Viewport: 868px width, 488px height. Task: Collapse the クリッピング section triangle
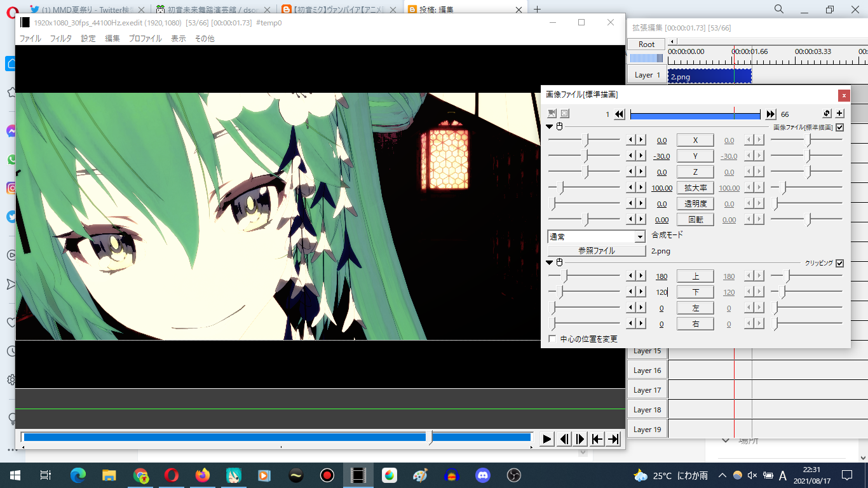tap(550, 262)
